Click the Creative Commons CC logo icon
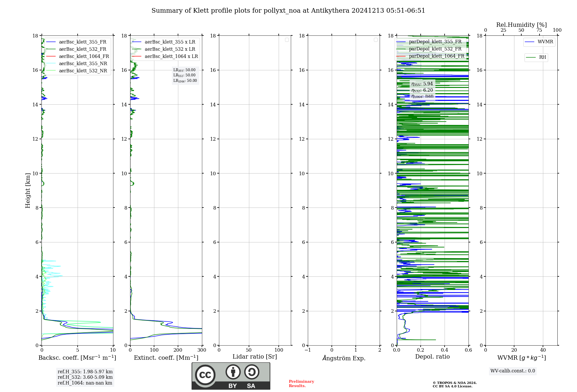Image resolution: width=577 pixels, height=392 pixels. [x=205, y=375]
